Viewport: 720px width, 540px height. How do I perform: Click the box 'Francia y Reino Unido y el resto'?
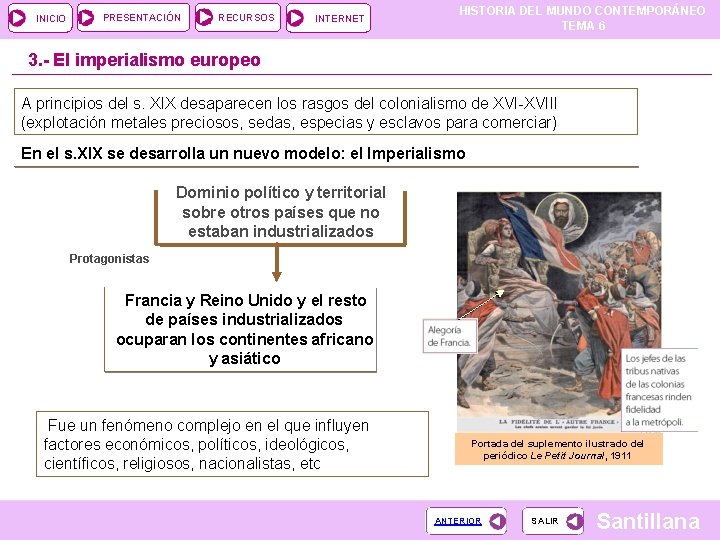[241, 330]
